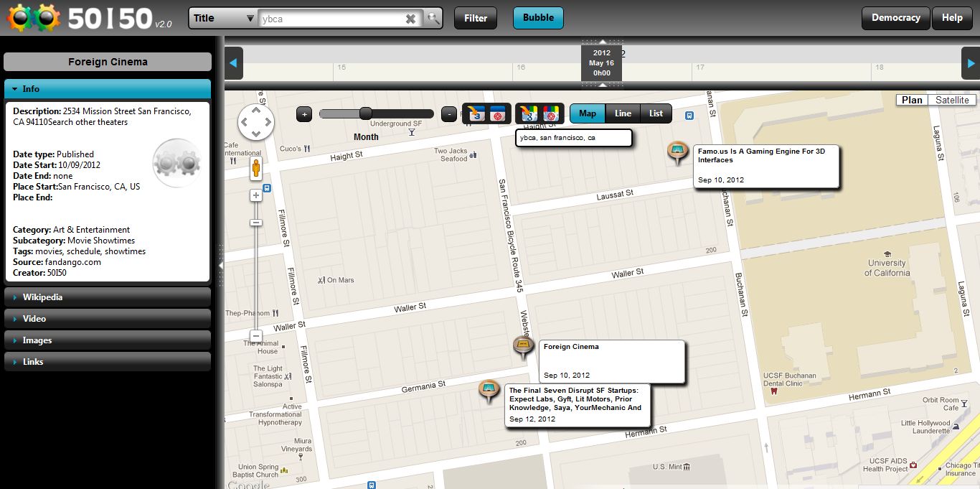The width and height of the screenshot is (980, 489).
Task: Switch to List view
Action: pyautogui.click(x=656, y=113)
